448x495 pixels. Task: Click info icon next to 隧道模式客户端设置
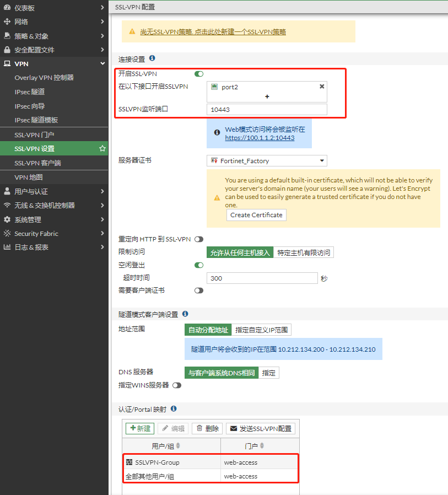click(185, 314)
